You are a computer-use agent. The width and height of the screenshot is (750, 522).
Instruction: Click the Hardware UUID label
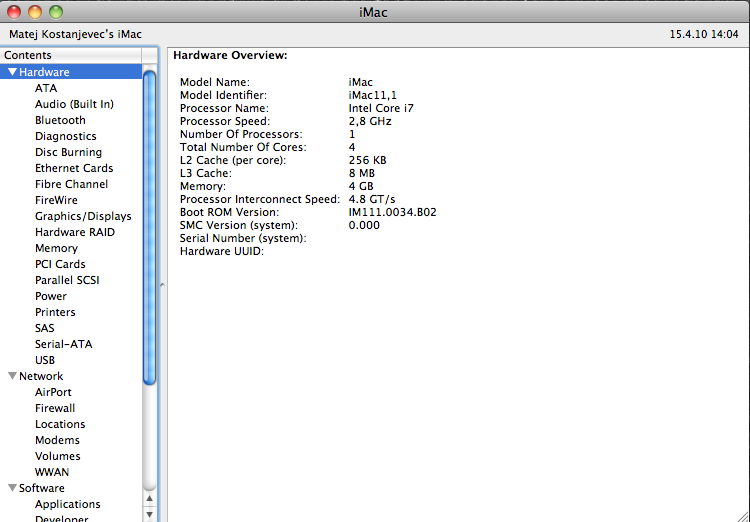(x=222, y=251)
